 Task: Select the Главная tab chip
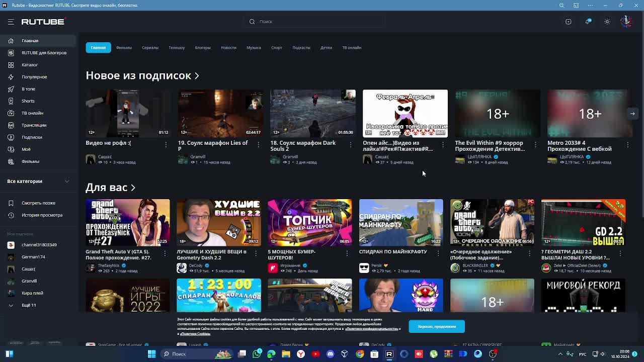click(98, 48)
